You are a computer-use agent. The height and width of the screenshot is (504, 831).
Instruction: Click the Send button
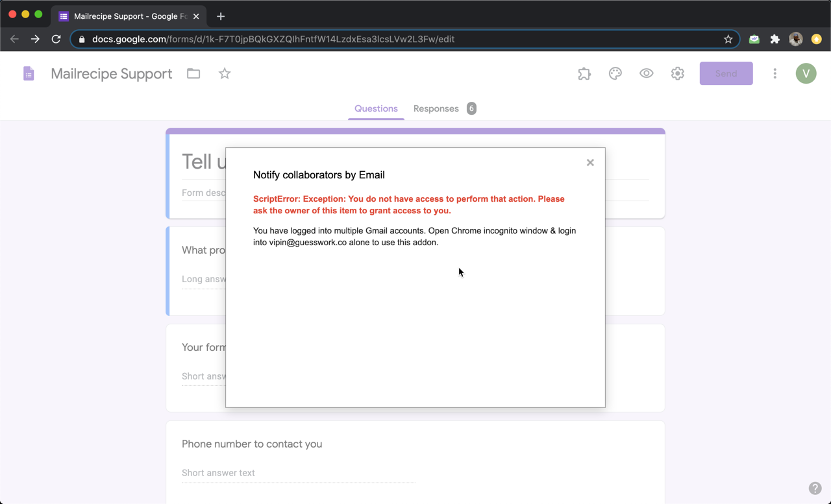726,73
